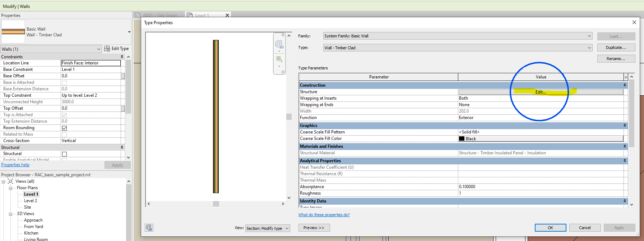Click the preview pane scroll right arrow
Image resolution: width=644 pixels, height=241 pixels.
[x=283, y=204]
